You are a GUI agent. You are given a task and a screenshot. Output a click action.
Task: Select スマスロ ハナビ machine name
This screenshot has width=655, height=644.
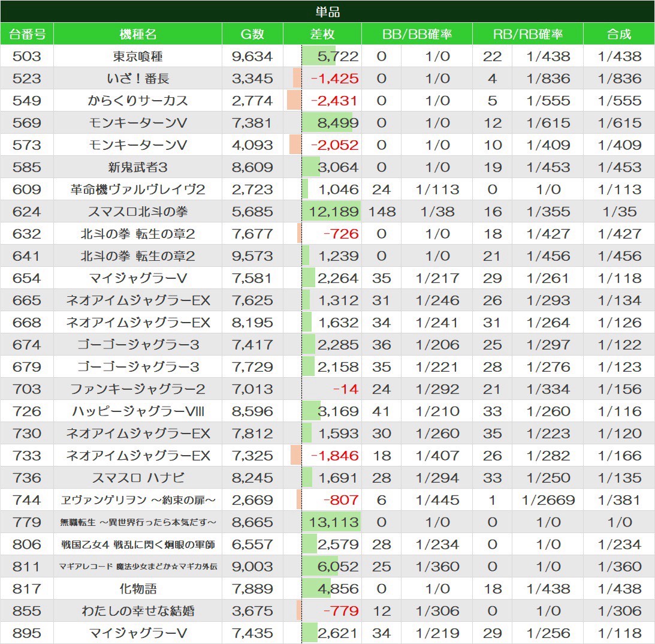point(138,477)
